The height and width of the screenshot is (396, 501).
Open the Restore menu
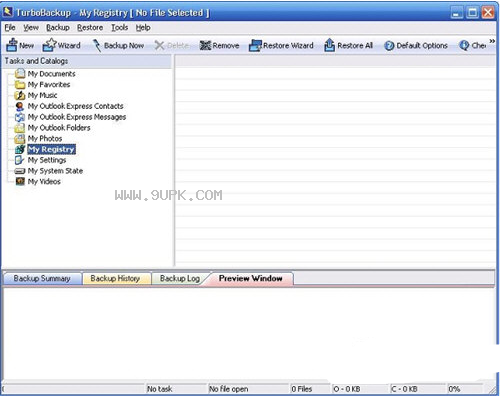click(x=90, y=28)
